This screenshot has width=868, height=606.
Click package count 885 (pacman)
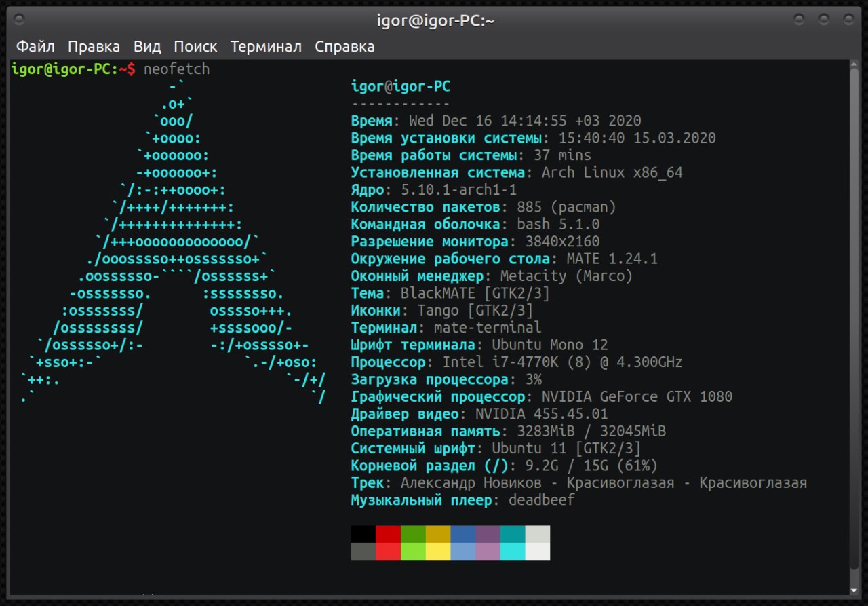coord(566,207)
